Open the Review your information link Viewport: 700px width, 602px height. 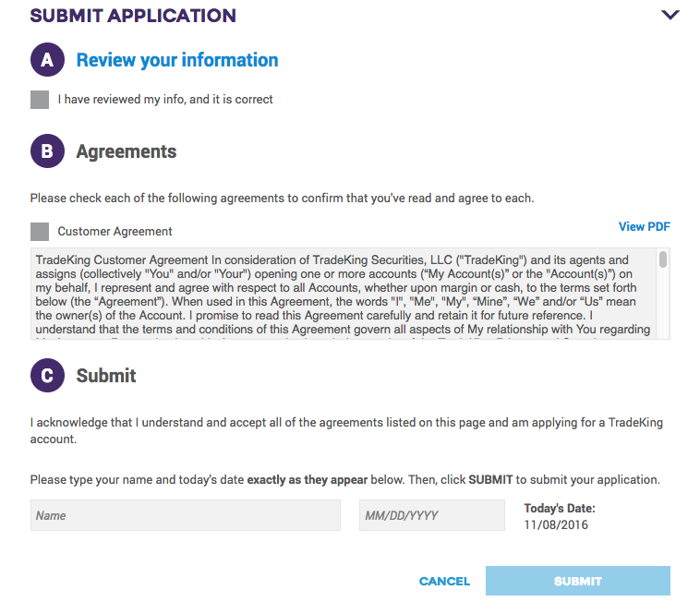click(x=177, y=60)
